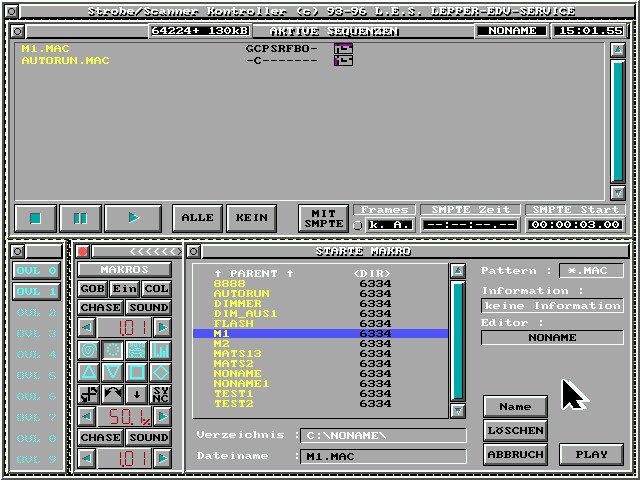Increase the 50.1% value with the right arrow
The width and height of the screenshot is (640, 480).
coord(162,416)
